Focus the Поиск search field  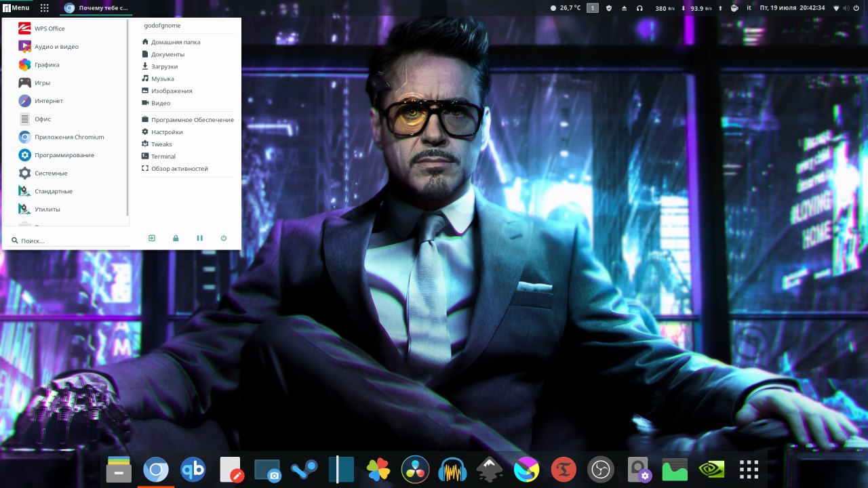point(70,241)
